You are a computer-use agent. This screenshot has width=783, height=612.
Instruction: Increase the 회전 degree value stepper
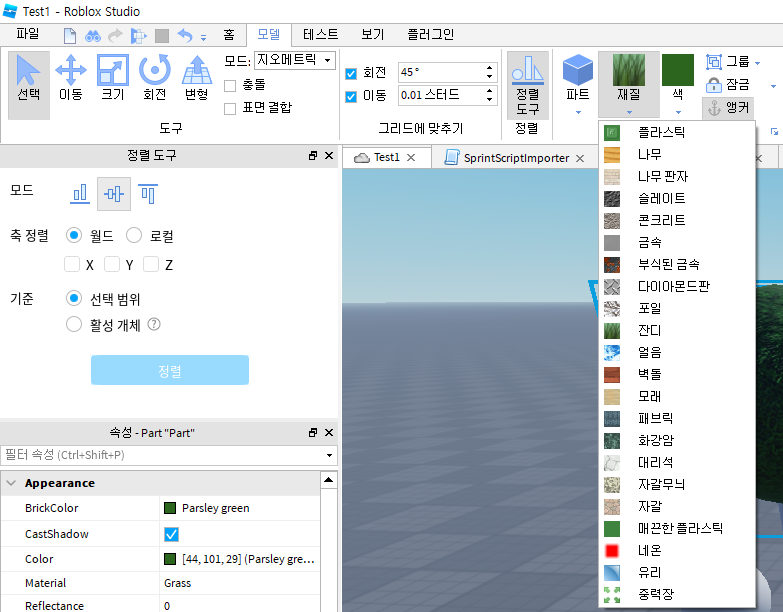pos(489,67)
